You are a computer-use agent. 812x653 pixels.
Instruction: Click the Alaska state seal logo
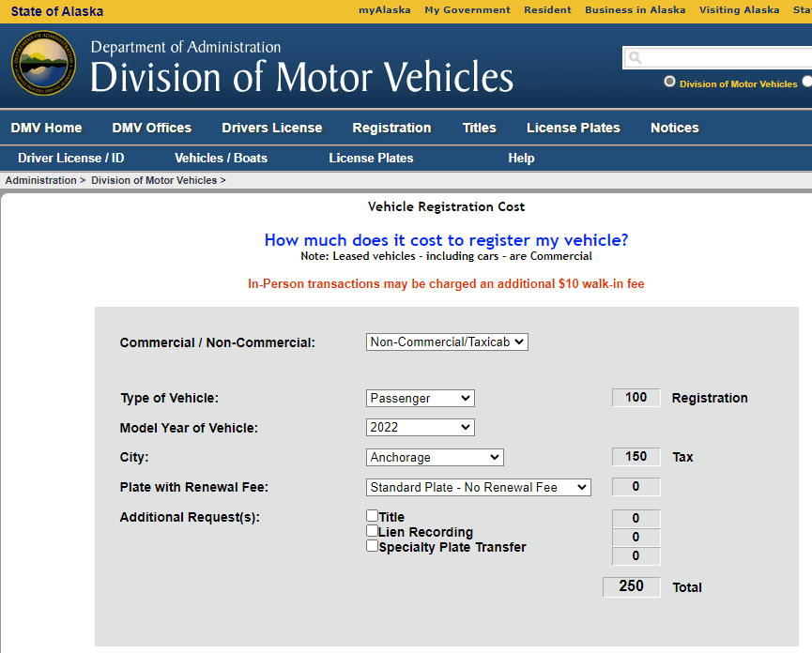coord(44,63)
